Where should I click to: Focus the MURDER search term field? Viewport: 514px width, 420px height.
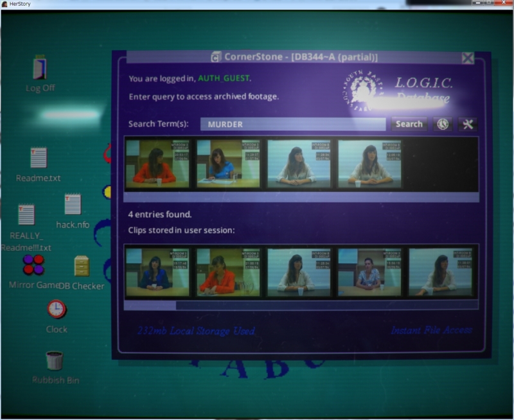pos(293,124)
